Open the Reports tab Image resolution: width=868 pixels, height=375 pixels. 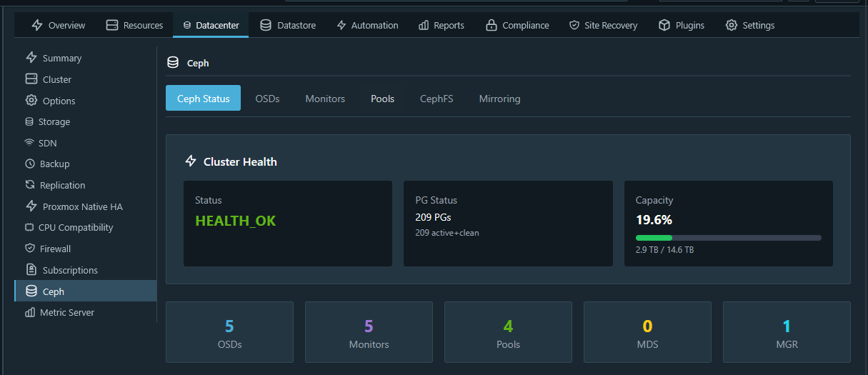[x=442, y=25]
